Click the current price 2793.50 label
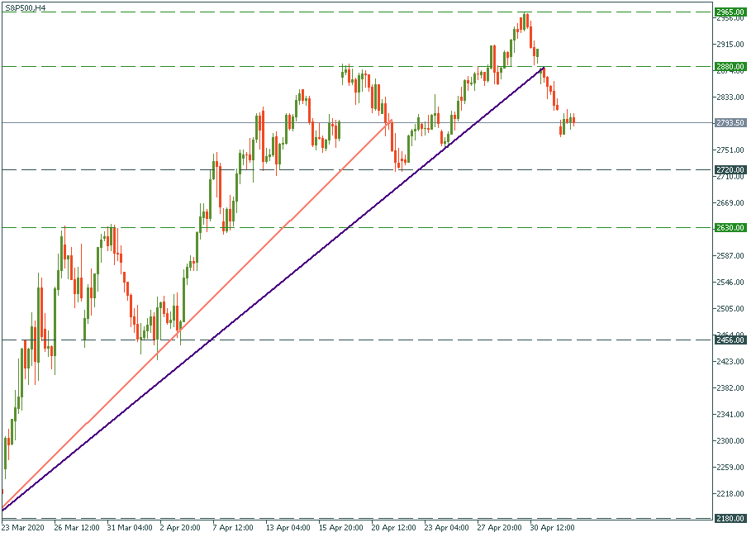 coord(730,123)
